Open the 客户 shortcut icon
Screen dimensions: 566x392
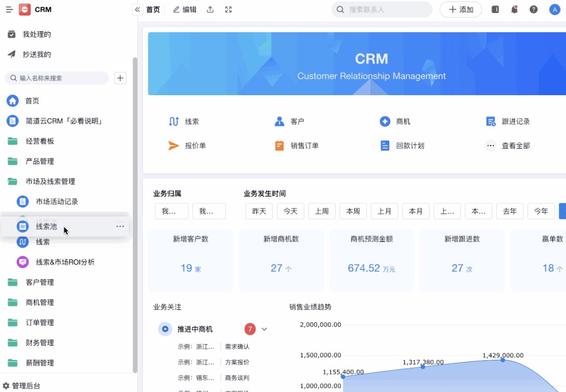(279, 122)
